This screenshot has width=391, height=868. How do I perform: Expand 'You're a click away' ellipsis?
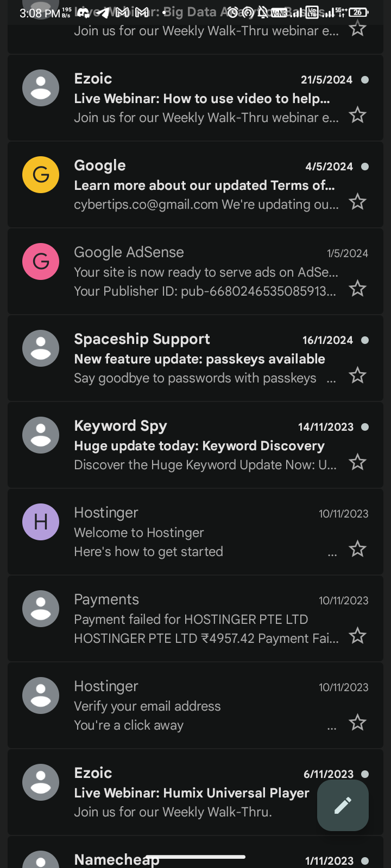point(332,727)
